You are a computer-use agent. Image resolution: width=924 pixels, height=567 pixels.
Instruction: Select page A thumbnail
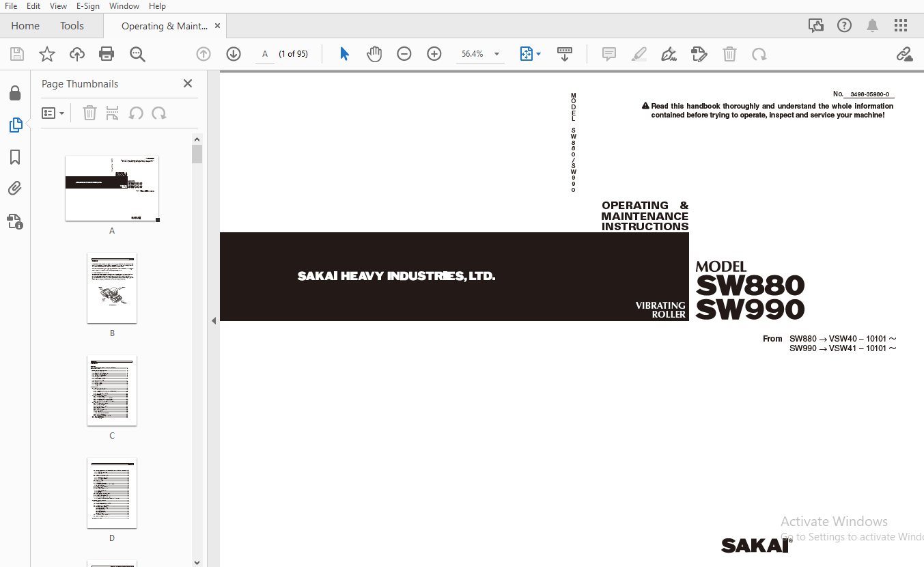point(112,189)
